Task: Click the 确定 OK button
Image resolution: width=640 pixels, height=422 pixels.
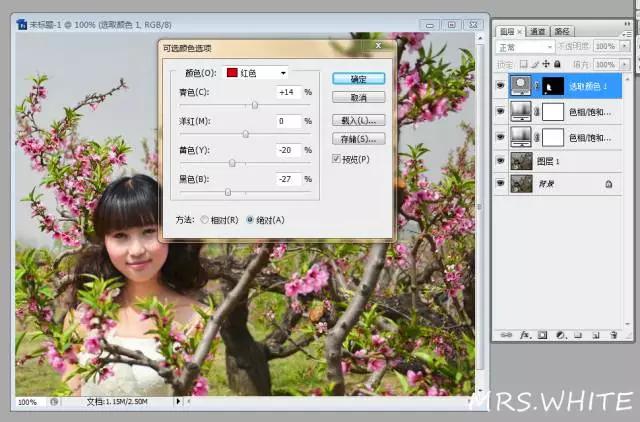Action: pos(358,79)
